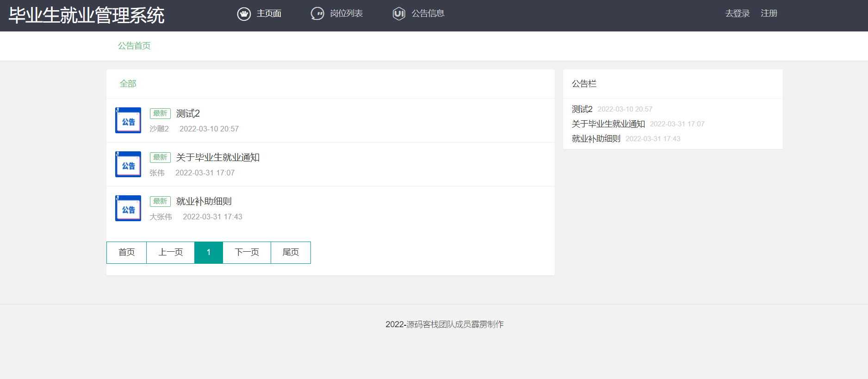
Task: Click the 最新 badge next to 测试2
Action: click(x=160, y=113)
